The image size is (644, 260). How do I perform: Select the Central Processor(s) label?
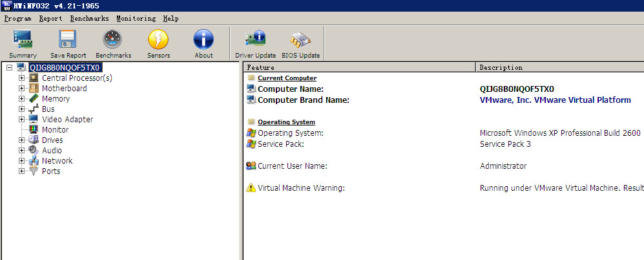pos(77,78)
